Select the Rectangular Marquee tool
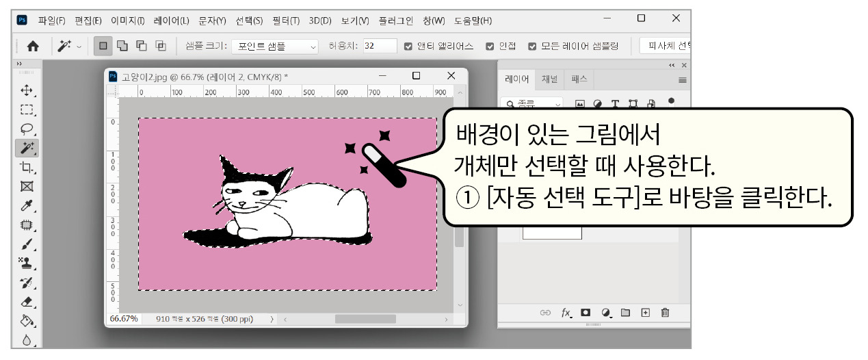This screenshot has height=360, width=868. (27, 110)
